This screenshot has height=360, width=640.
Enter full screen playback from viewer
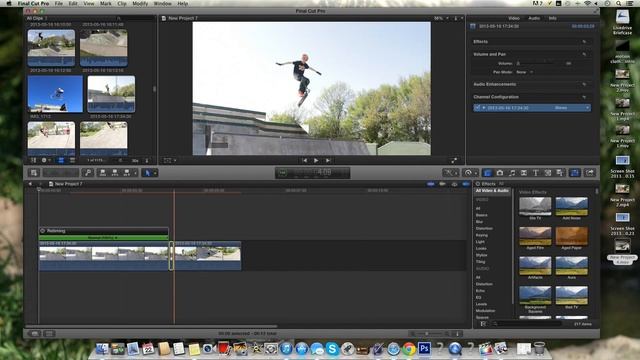(454, 160)
